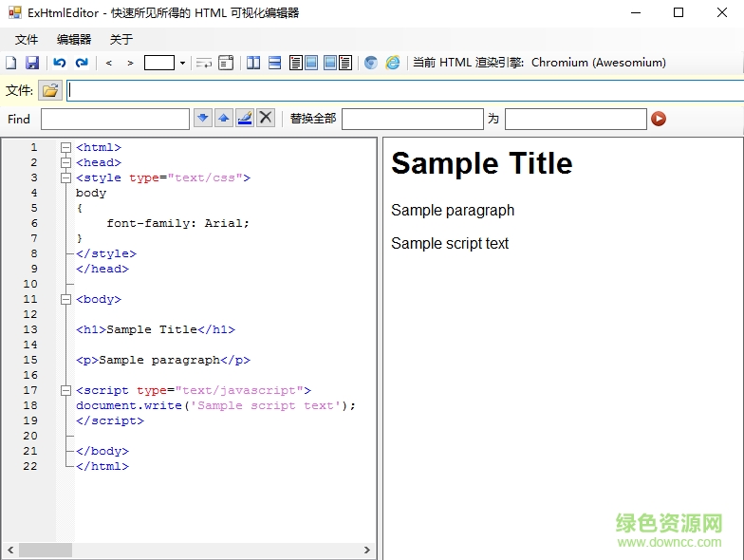Screen dimensions: 744x560
Task: Click the Find next down-arrow icon
Action: click(x=202, y=118)
